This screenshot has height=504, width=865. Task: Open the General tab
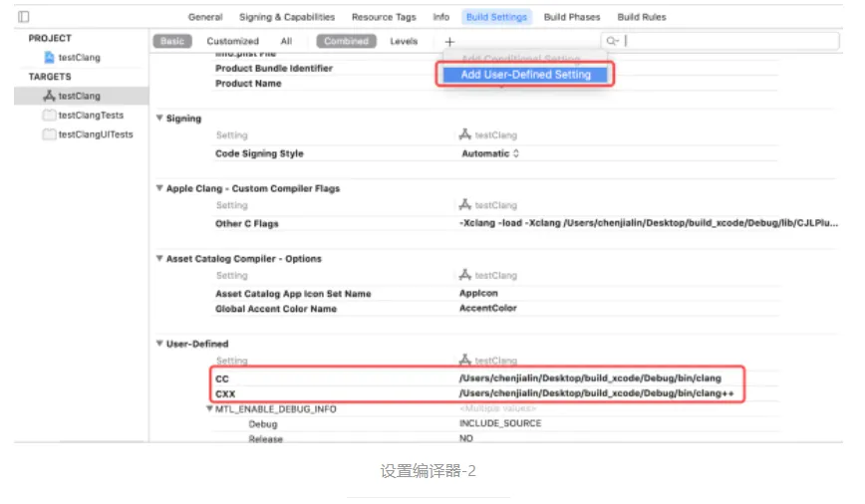pos(205,17)
